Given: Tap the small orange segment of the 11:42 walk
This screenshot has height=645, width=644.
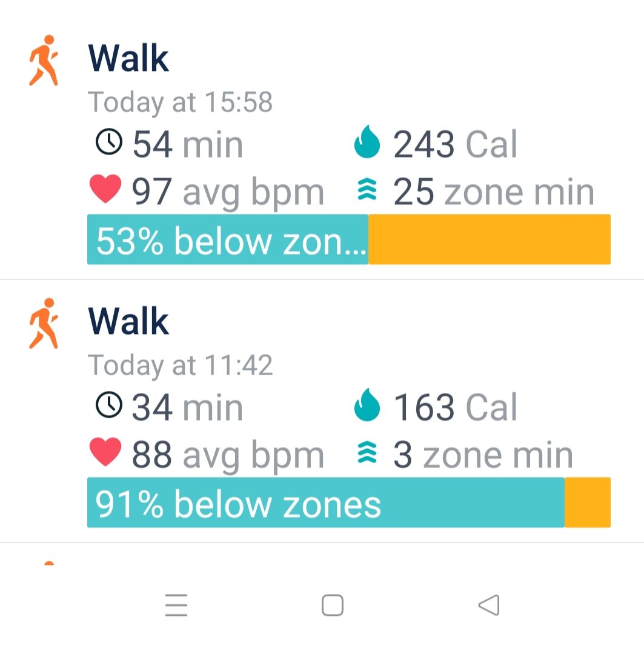Looking at the screenshot, I should [x=587, y=503].
